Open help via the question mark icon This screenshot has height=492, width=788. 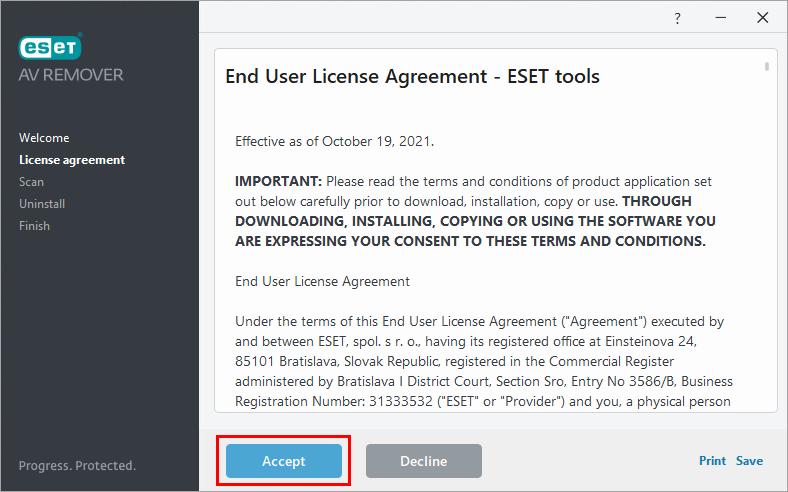pyautogui.click(x=677, y=18)
